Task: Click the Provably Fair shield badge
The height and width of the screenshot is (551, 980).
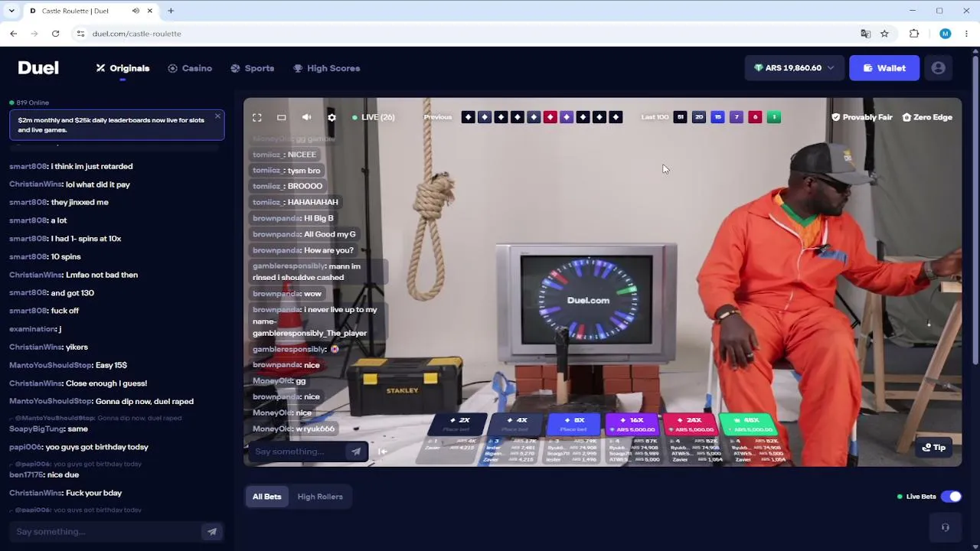Action: pos(862,117)
